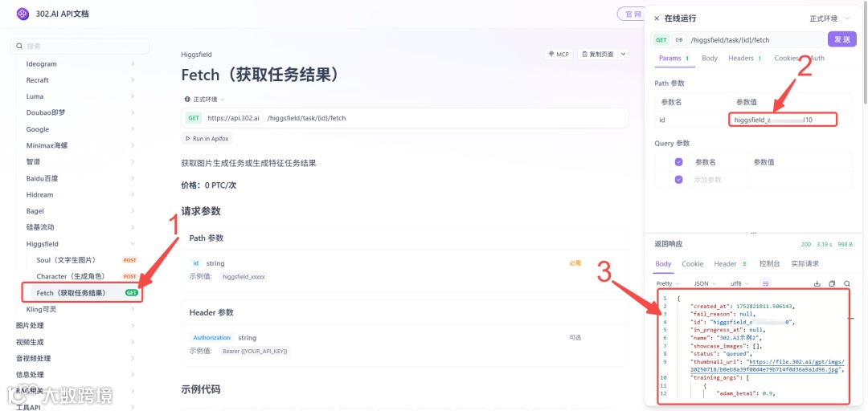Screen dimensions: 868x411
Task: Switch to the response Header tab
Action: (731, 264)
